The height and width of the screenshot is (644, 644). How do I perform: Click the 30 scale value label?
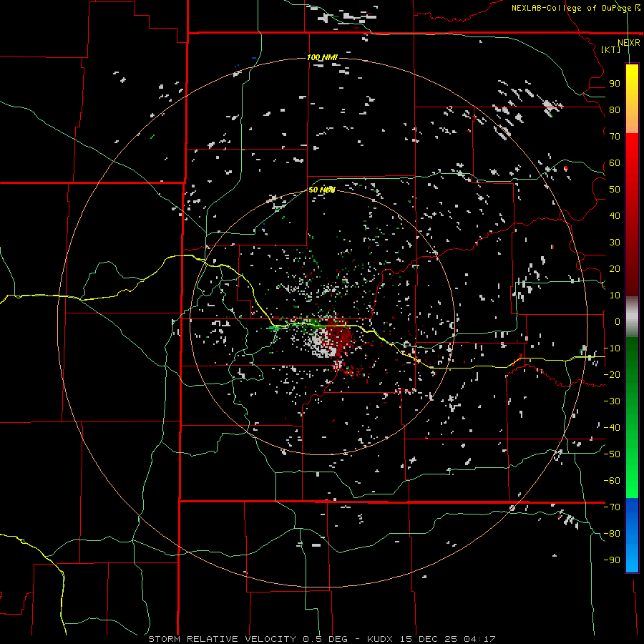(x=615, y=243)
